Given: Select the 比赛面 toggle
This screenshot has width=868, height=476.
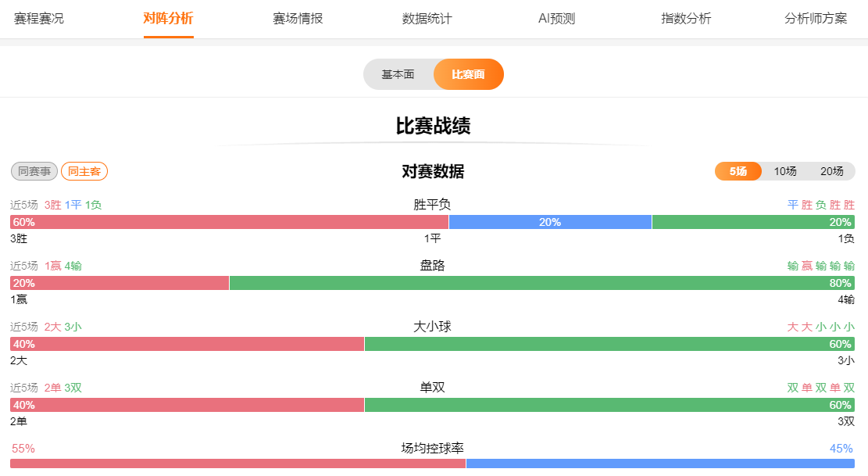Looking at the screenshot, I should (468, 74).
